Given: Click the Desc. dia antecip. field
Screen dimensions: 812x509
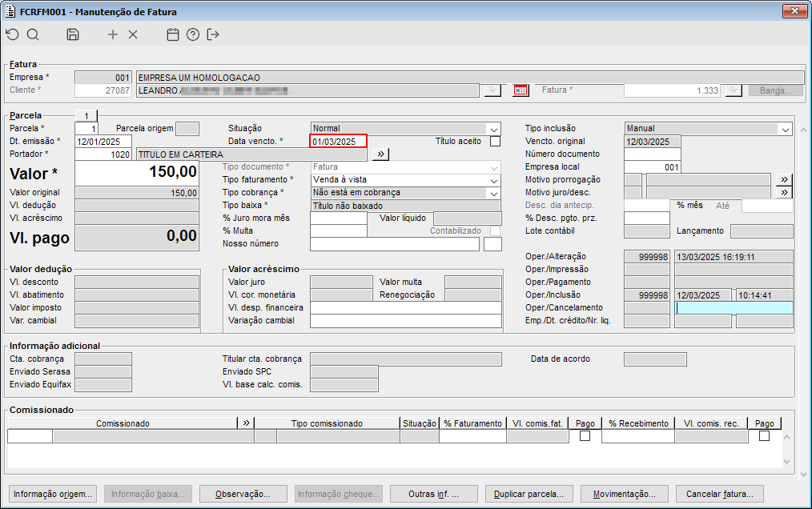Looking at the screenshot, I should 647,206.
